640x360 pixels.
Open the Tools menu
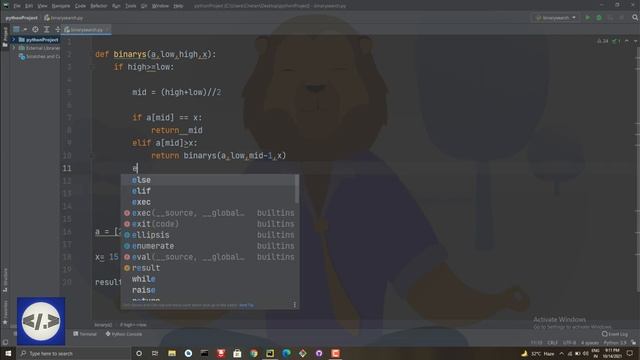[131, 6]
